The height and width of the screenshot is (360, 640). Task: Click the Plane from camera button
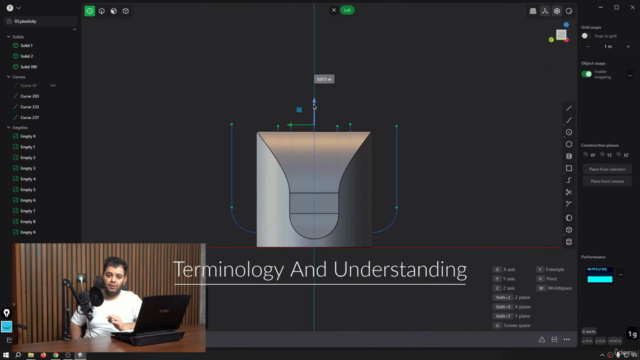click(x=607, y=181)
